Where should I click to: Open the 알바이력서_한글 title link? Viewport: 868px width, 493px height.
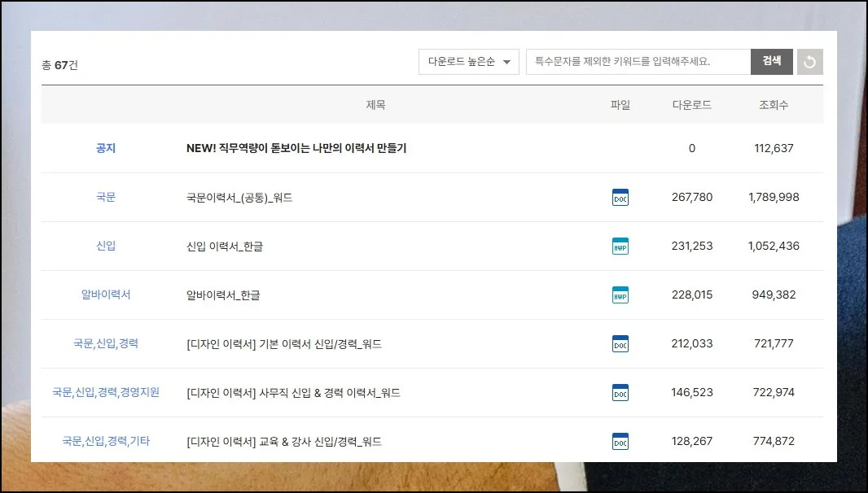click(223, 295)
